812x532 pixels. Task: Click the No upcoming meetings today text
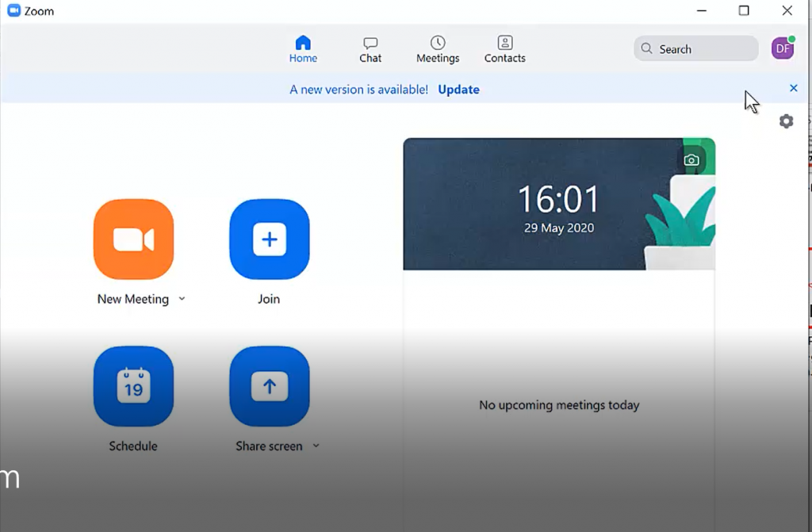pyautogui.click(x=559, y=405)
